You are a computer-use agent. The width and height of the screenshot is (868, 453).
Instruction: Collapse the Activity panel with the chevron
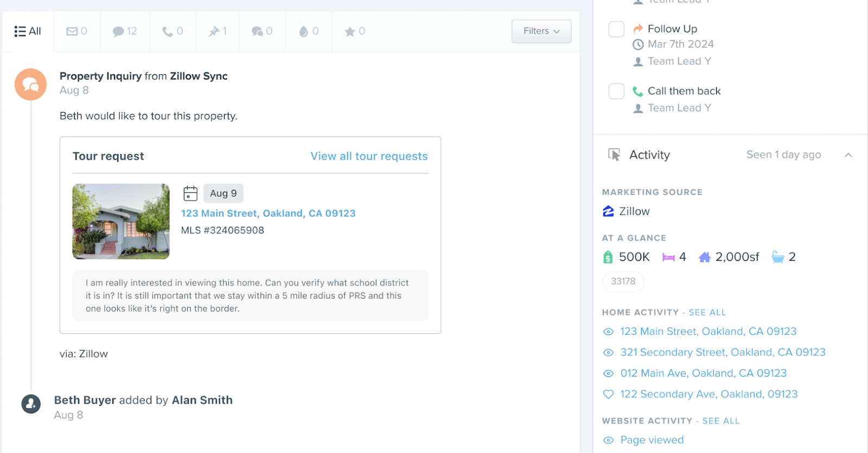848,155
